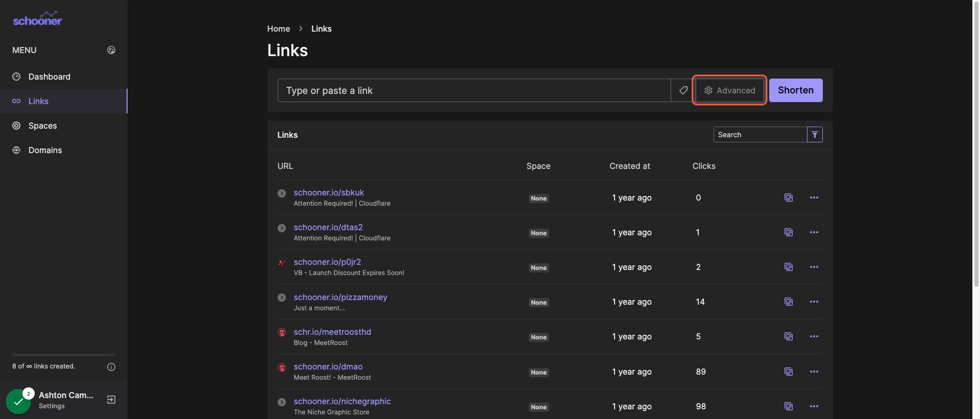Select Links in the sidebar menu

63,101
